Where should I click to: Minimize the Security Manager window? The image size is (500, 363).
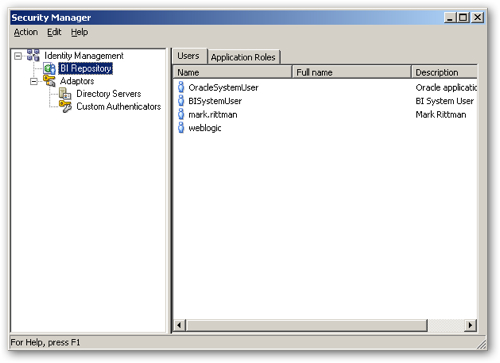pos(450,17)
